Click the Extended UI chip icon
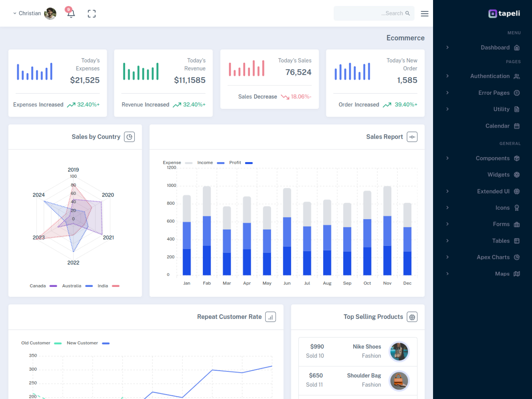Viewport: 532px width, 399px height. pyautogui.click(x=517, y=191)
